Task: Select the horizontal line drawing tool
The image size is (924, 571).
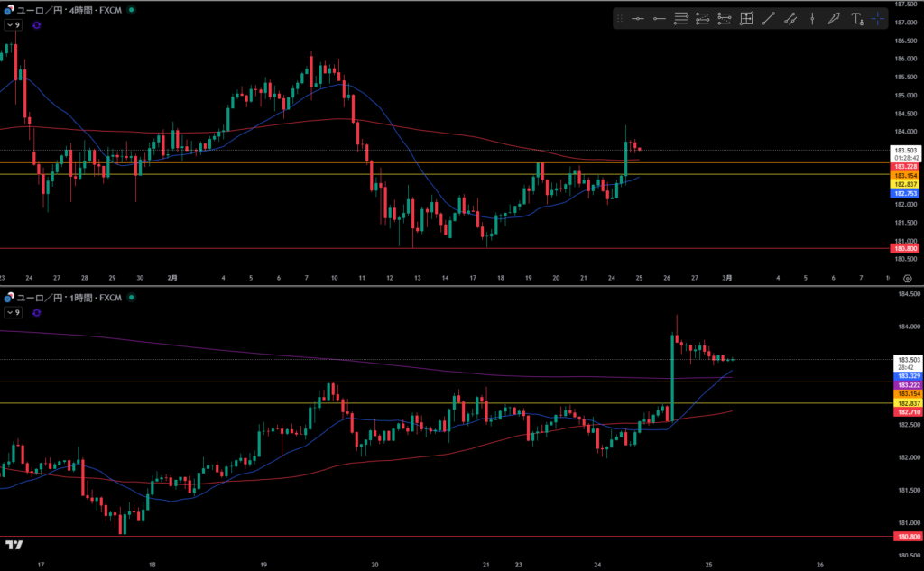Action: (x=638, y=18)
